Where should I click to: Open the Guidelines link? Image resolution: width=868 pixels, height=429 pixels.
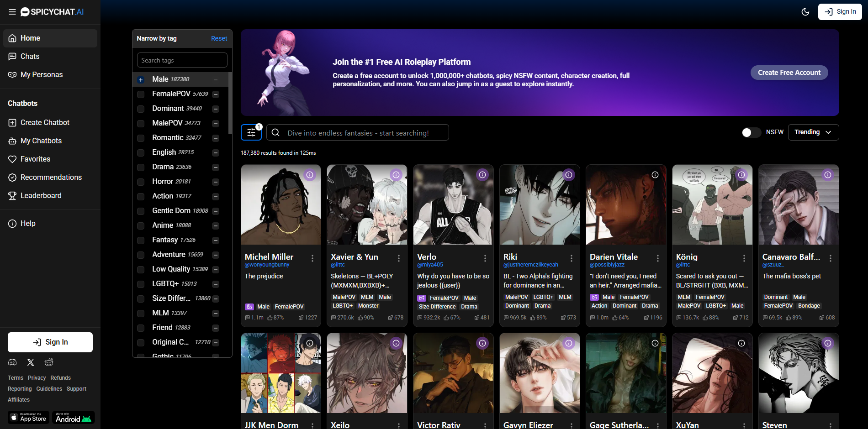(49, 389)
